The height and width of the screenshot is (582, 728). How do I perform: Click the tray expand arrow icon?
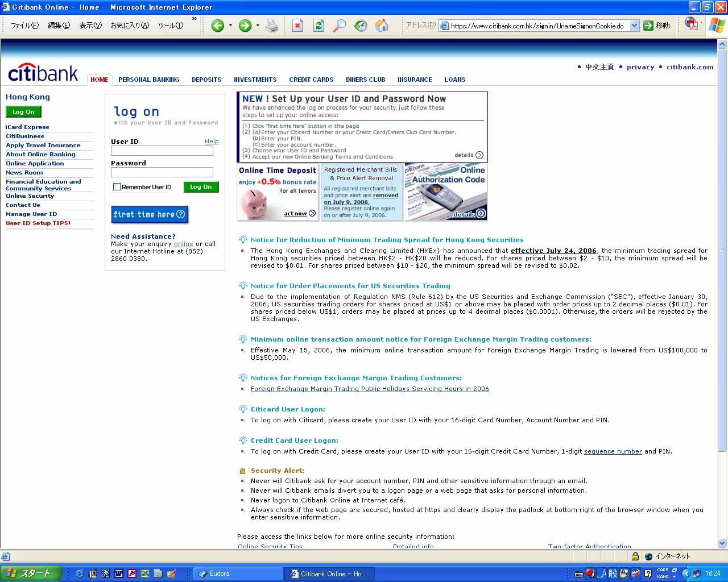[x=686, y=573]
